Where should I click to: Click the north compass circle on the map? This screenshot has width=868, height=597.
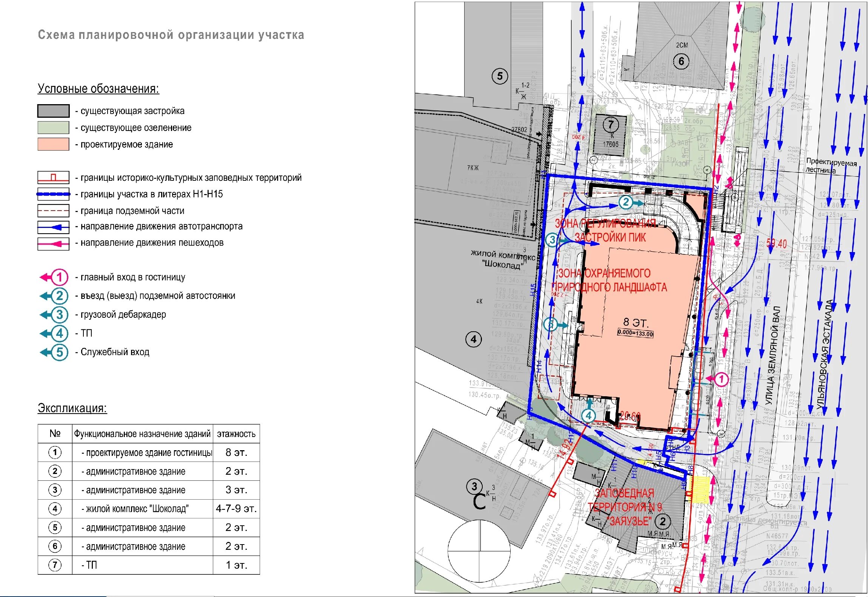(x=480, y=551)
